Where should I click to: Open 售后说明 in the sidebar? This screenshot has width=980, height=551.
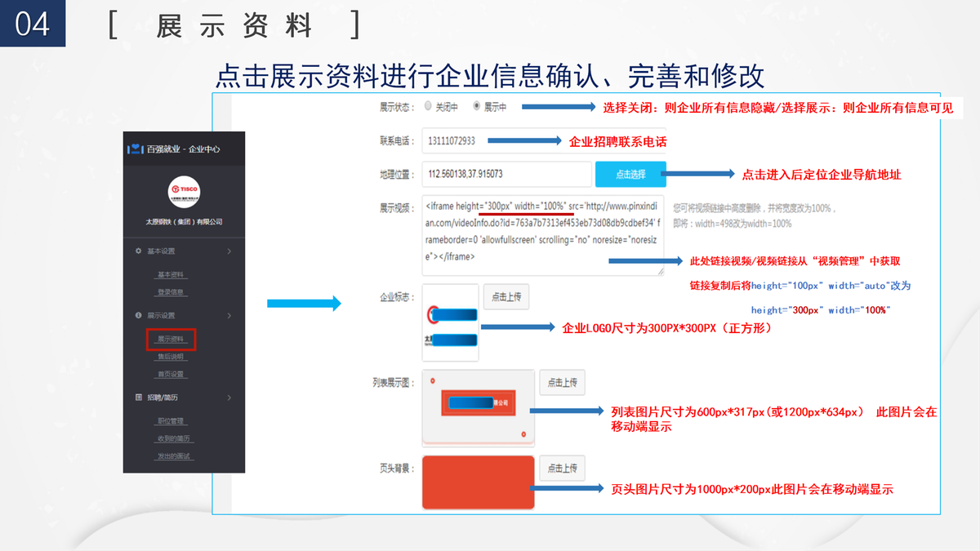click(171, 357)
